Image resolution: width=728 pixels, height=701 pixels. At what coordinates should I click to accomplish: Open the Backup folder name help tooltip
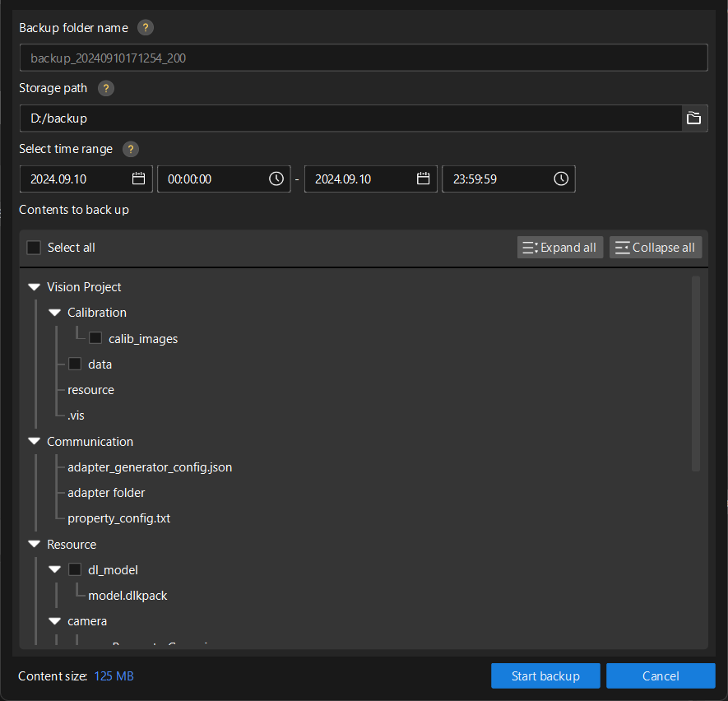(145, 27)
